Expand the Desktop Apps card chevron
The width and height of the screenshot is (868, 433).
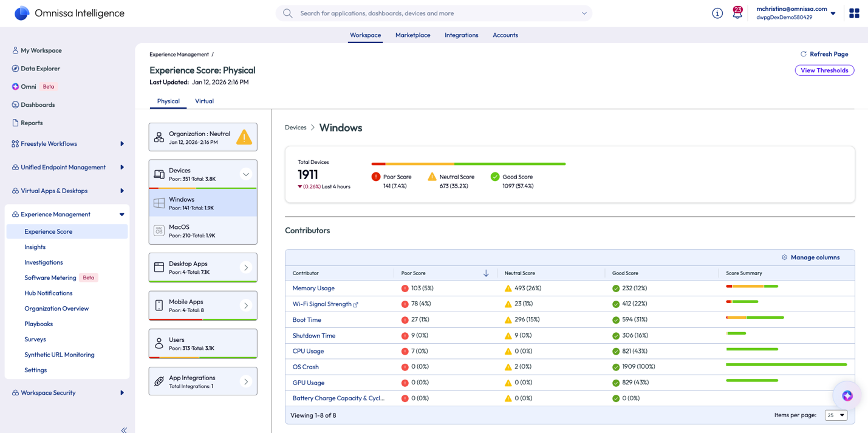click(x=246, y=268)
